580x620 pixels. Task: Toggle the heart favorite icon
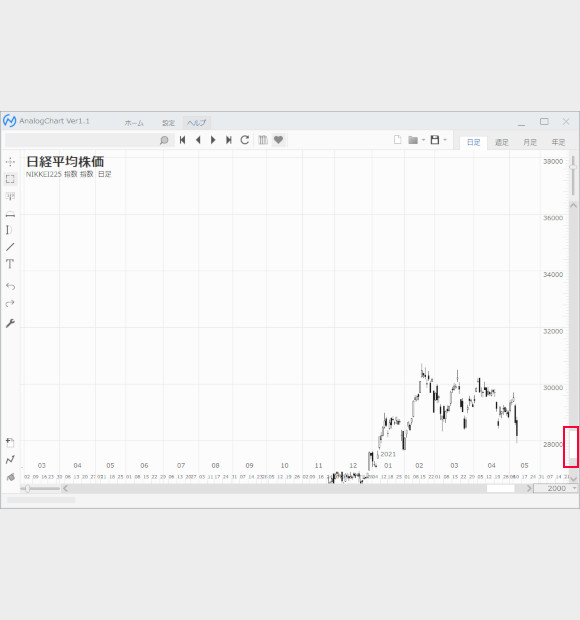point(278,140)
